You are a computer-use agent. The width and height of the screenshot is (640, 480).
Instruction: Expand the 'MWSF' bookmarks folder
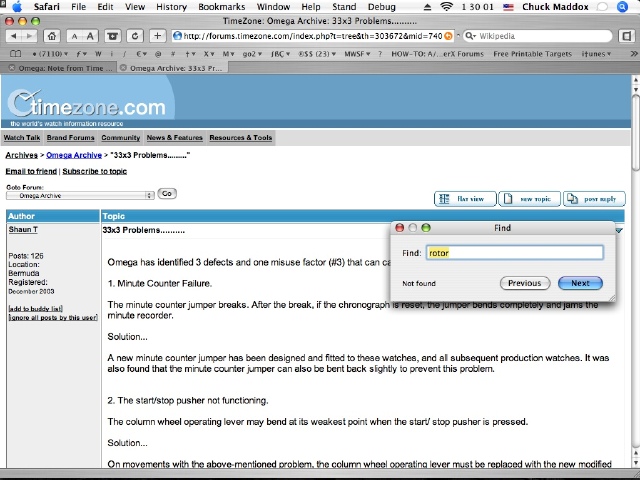(x=357, y=54)
